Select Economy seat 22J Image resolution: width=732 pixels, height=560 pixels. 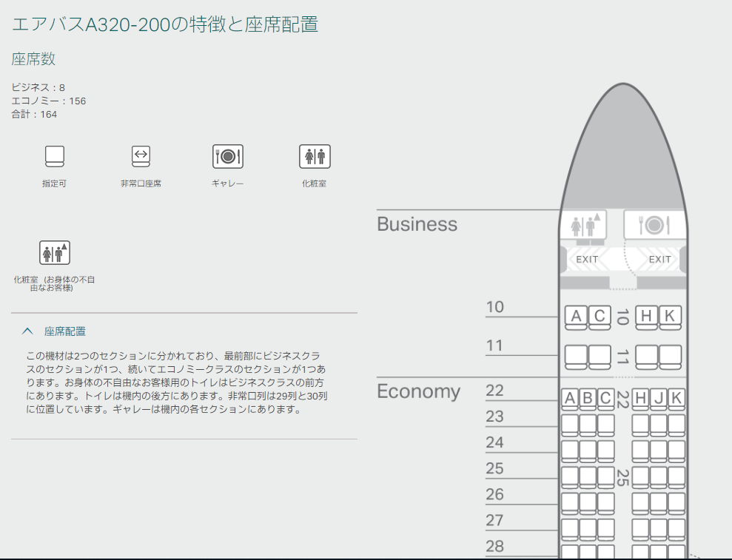click(x=659, y=399)
